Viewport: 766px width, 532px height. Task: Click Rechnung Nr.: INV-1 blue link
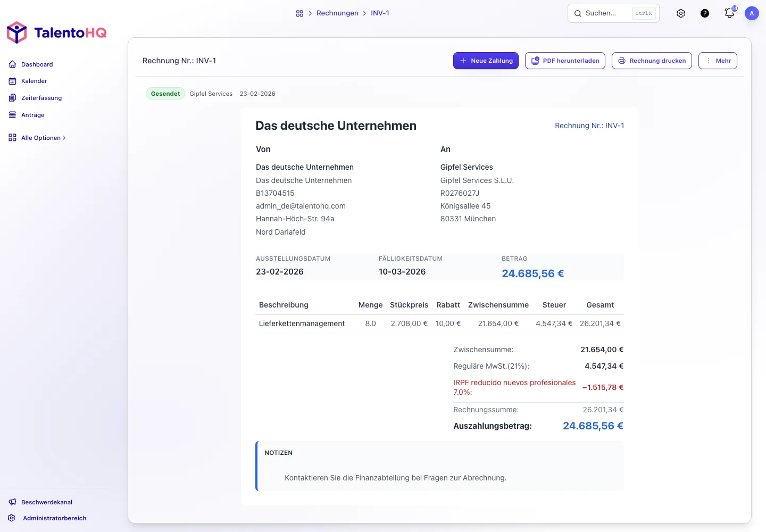(589, 126)
